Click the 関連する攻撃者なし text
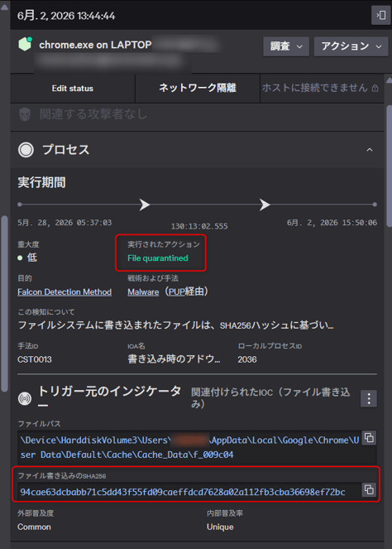The width and height of the screenshot is (392, 549). (93, 113)
